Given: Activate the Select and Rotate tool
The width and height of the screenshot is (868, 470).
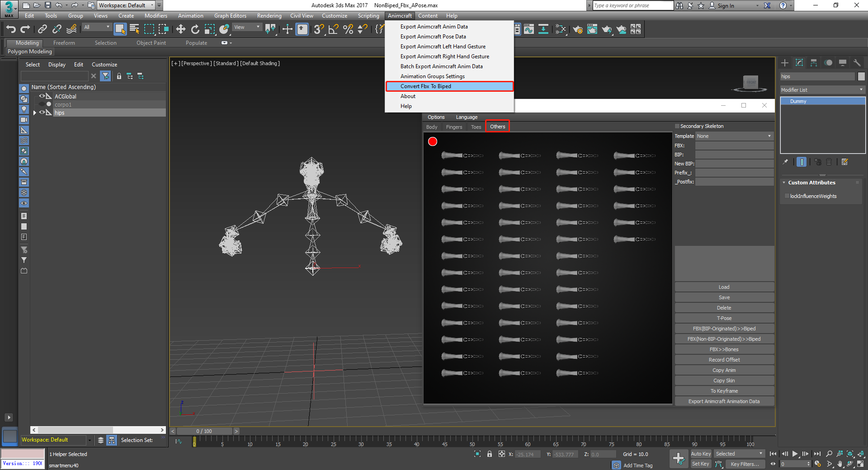Looking at the screenshot, I should [x=195, y=29].
